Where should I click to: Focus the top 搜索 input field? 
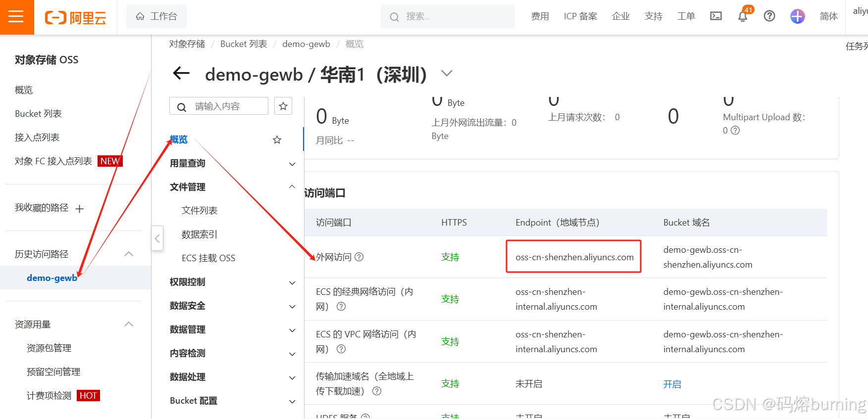coord(448,16)
